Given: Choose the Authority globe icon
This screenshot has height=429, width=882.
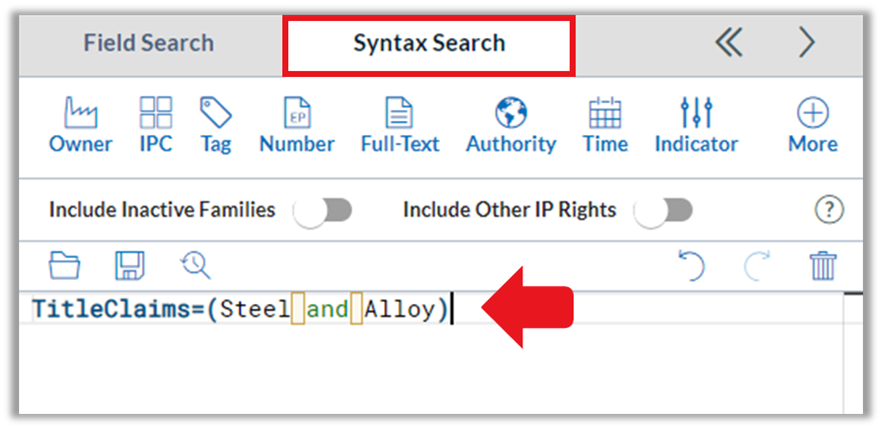Looking at the screenshot, I should coord(511,125).
